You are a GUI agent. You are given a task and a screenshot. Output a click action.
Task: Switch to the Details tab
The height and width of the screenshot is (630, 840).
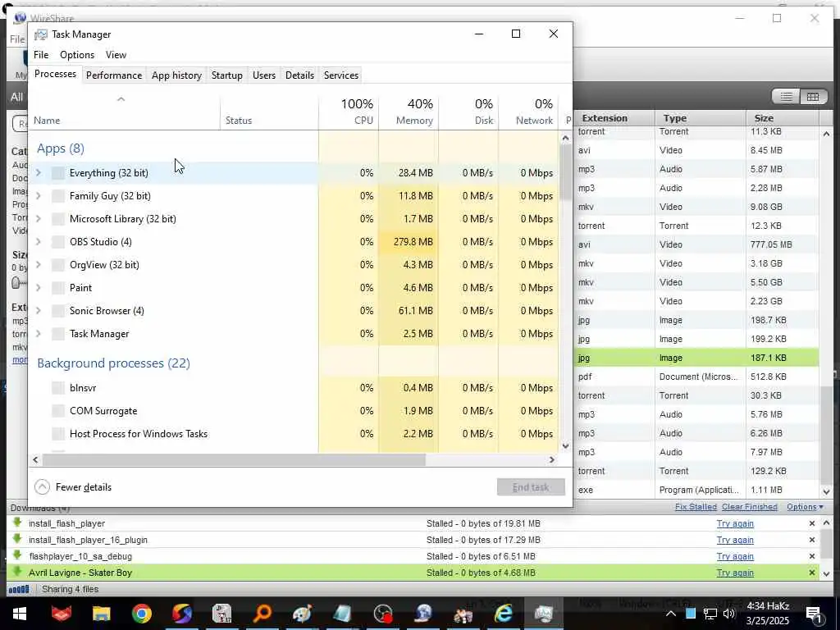[x=299, y=75]
